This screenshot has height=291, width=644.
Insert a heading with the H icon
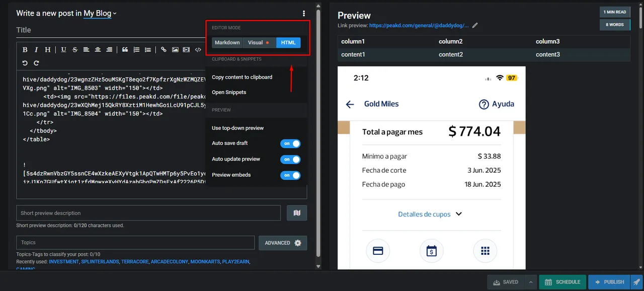point(48,50)
